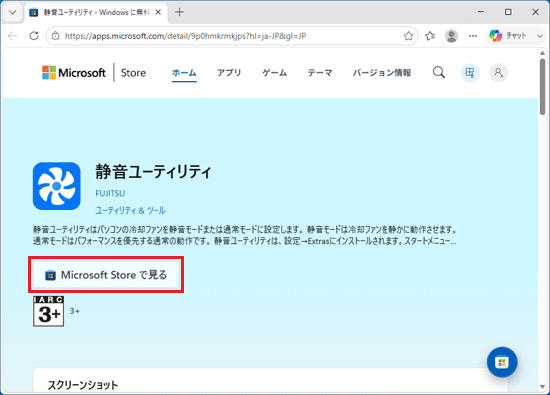Image resolution: width=550 pixels, height=395 pixels.
Task: Open the favorites list icon
Action: click(430, 36)
